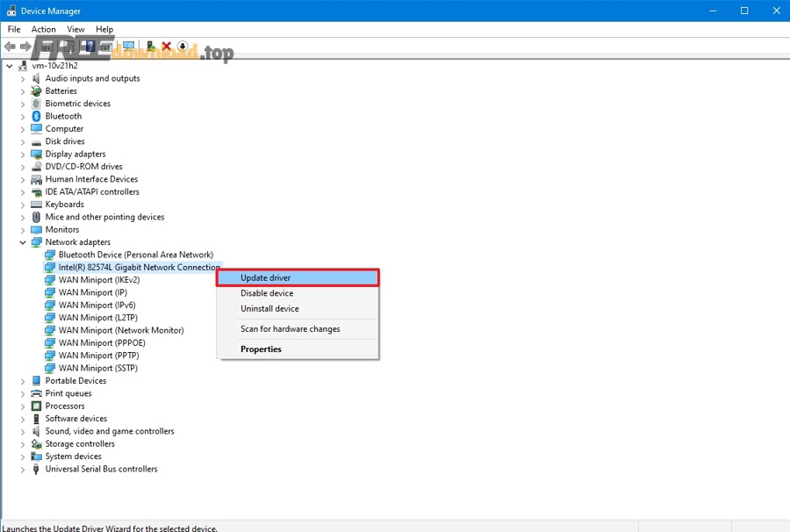Click the System devices label

tap(73, 456)
